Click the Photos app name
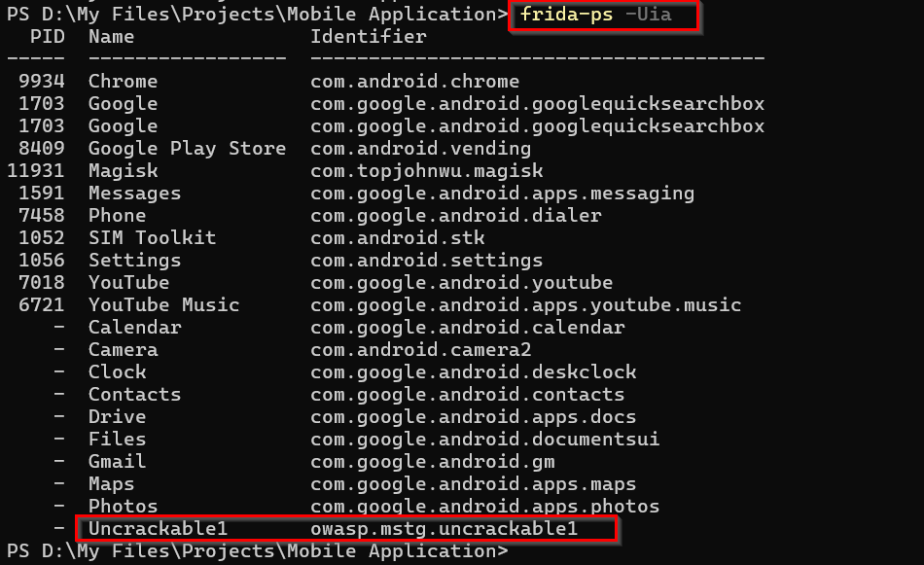The height and width of the screenshot is (565, 924). [123, 507]
